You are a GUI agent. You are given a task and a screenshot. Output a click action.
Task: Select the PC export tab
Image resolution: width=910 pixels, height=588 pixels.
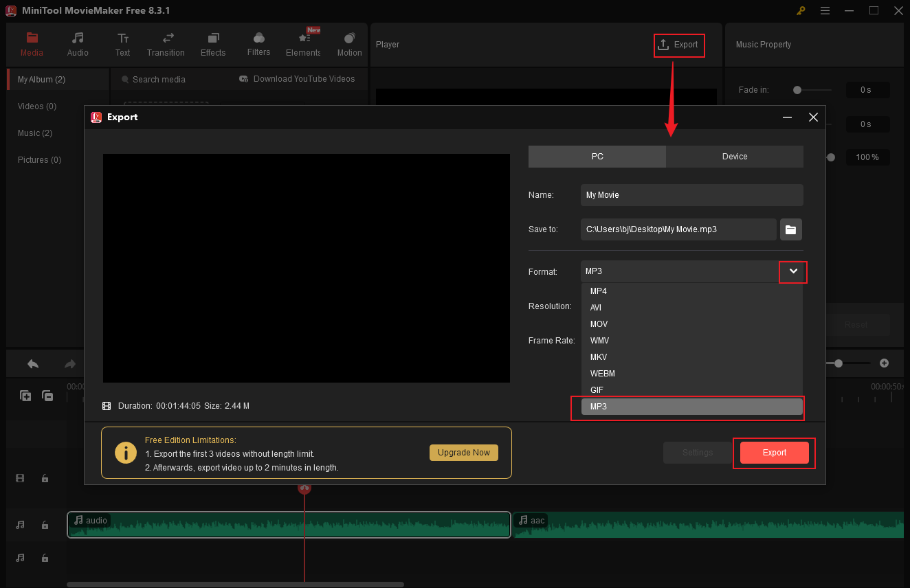[x=597, y=157]
